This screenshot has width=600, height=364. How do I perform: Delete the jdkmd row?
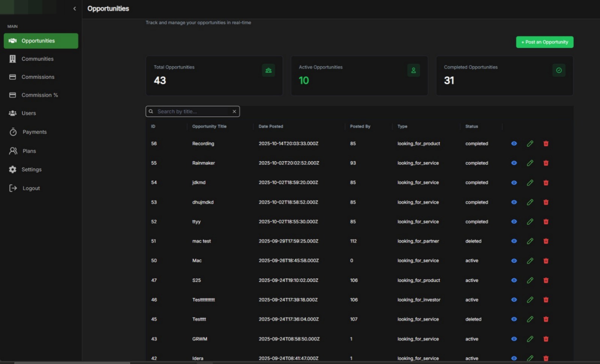tap(546, 183)
